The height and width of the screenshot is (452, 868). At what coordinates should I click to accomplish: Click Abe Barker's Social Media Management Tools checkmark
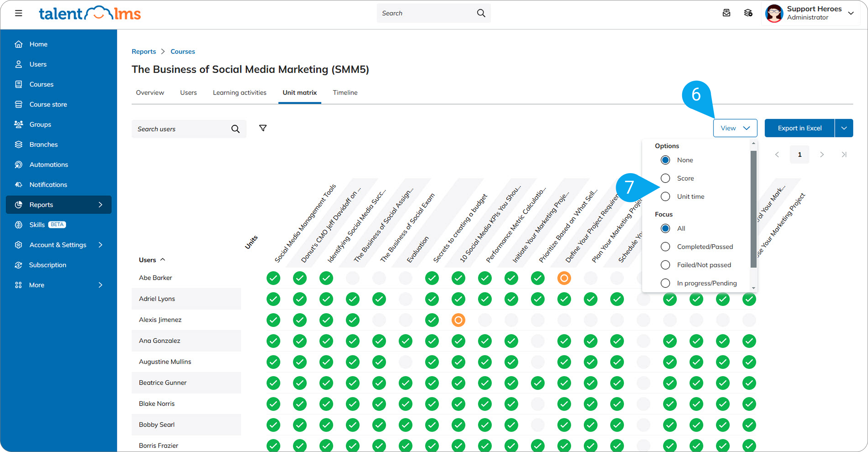pos(273,278)
